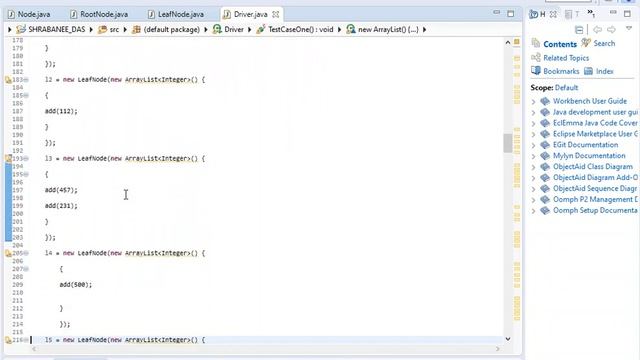The image size is (640, 360).
Task: Click the editor scrollbar up arrow
Action: (x=508, y=42)
